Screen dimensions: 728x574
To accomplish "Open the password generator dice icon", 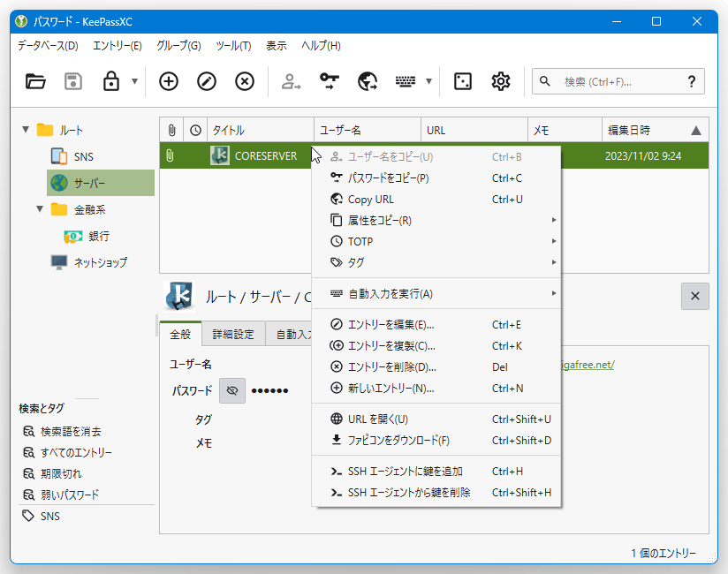I will click(x=463, y=81).
